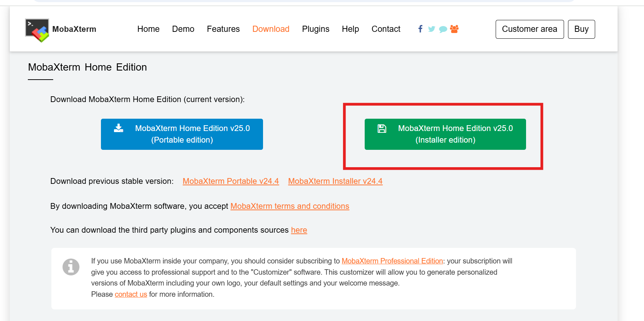Click the 'here' plugins sources link
Image resolution: width=644 pixels, height=321 pixels.
299,230
